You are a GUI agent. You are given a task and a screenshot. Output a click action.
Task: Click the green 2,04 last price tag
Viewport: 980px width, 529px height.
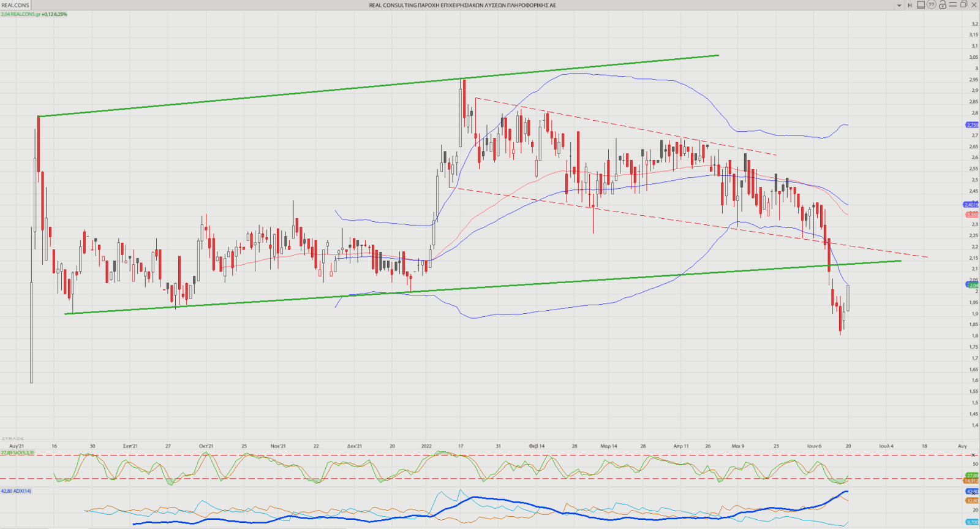(x=973, y=285)
